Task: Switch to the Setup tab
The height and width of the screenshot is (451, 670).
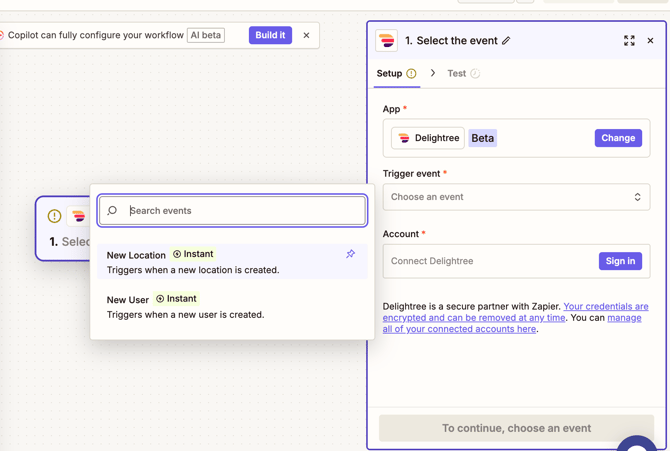Action: click(389, 74)
